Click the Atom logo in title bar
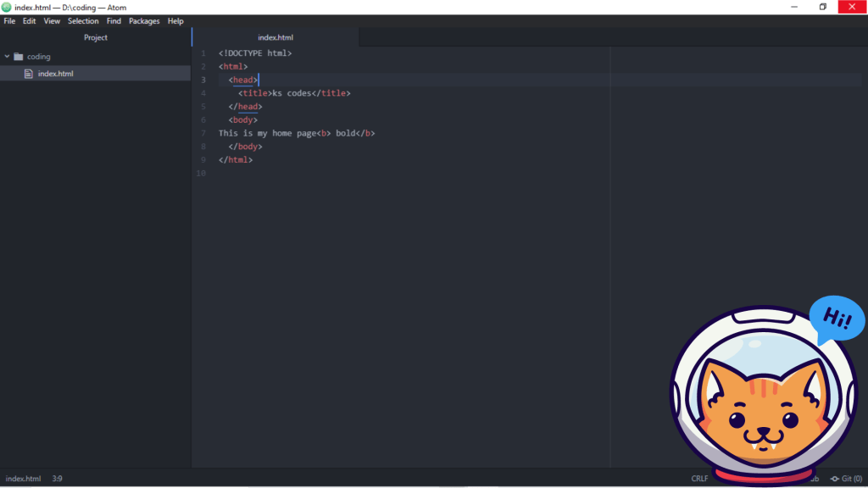Image resolution: width=868 pixels, height=488 pixels. (x=7, y=8)
